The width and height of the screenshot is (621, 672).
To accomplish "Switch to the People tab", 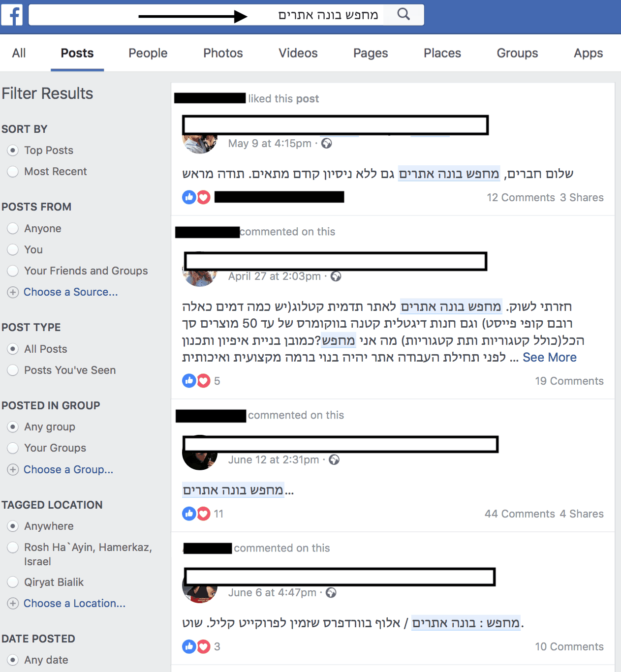I will tap(148, 53).
